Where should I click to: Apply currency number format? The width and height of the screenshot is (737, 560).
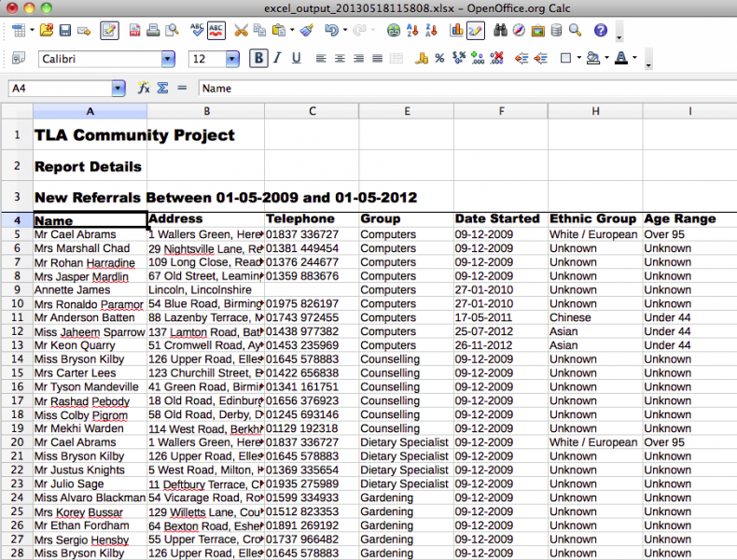pyautogui.click(x=422, y=58)
